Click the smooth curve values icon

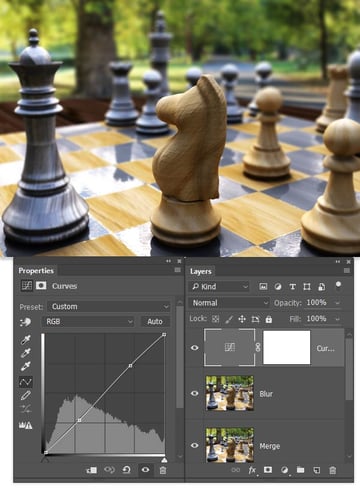tap(26, 409)
